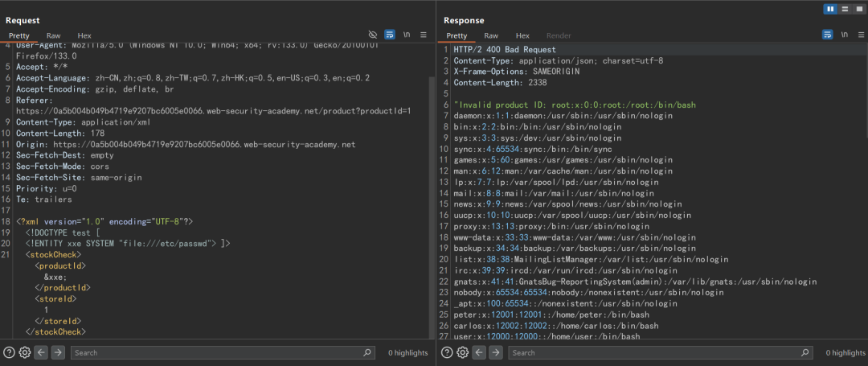Toggle newline \n display in Request panel

(x=407, y=35)
